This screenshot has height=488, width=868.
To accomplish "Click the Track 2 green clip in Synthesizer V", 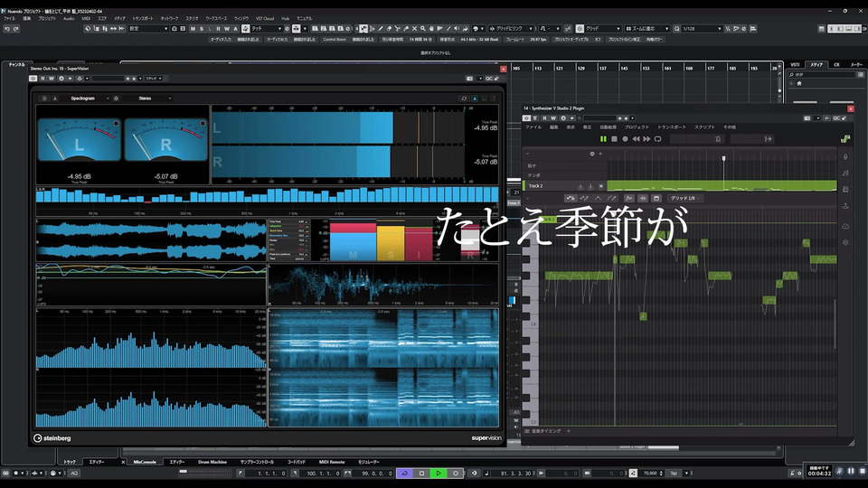I will (x=722, y=186).
